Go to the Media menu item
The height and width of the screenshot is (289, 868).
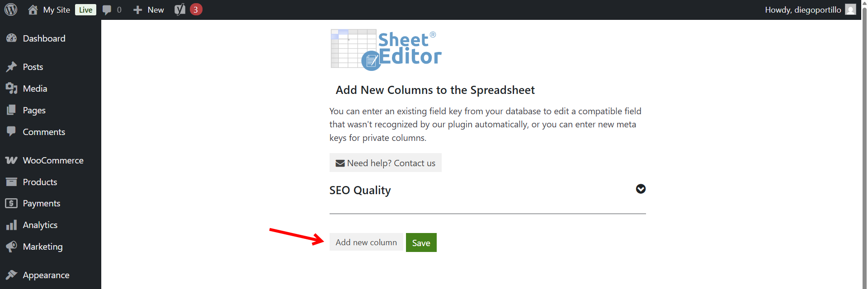(35, 89)
